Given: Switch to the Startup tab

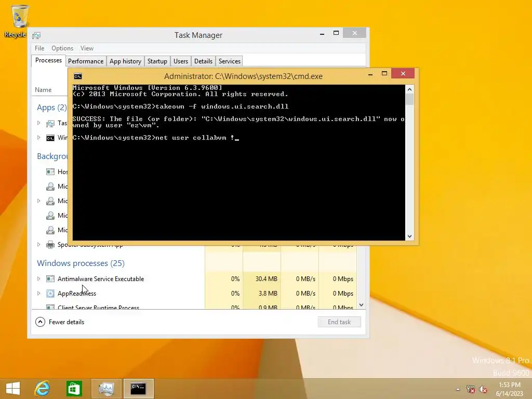Looking at the screenshot, I should [x=157, y=61].
